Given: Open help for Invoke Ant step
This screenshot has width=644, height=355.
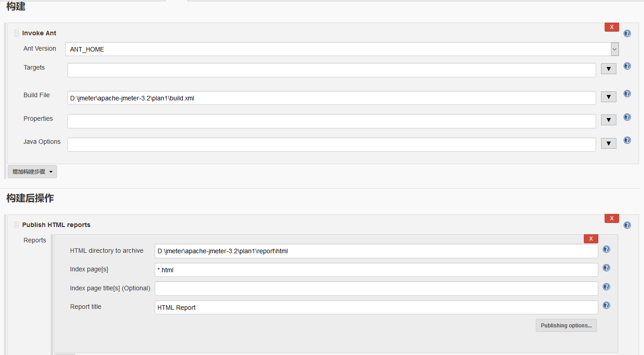Looking at the screenshot, I should pos(627,33).
